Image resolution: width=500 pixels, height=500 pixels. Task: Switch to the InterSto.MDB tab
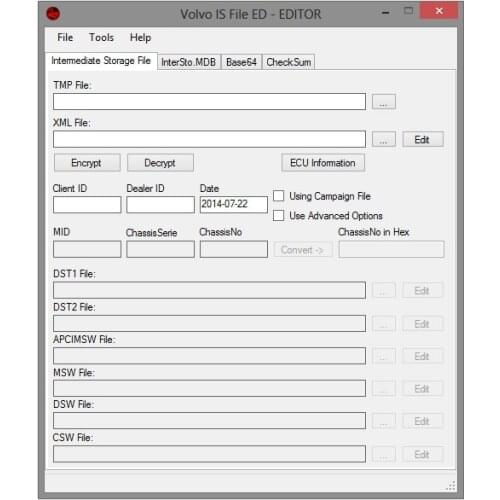click(x=188, y=62)
